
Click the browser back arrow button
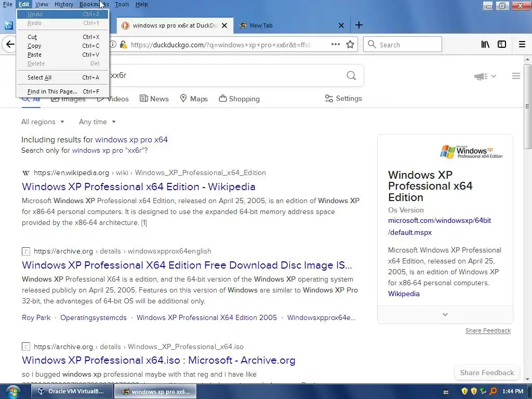[10, 45]
